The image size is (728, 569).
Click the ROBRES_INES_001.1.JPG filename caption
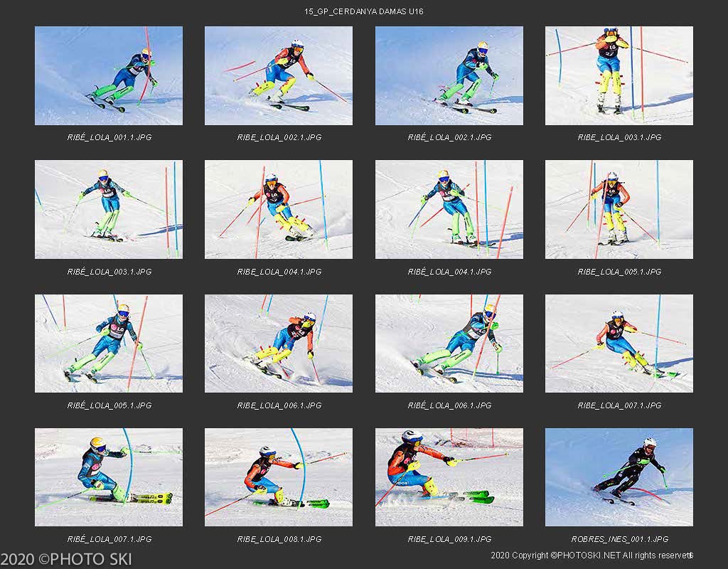coord(619,539)
